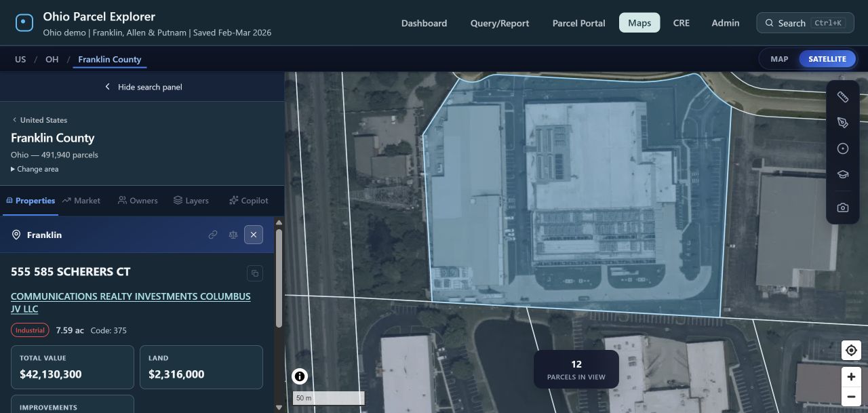The height and width of the screenshot is (413, 868).
Task: Copy the parcel link icon
Action: coord(213,235)
